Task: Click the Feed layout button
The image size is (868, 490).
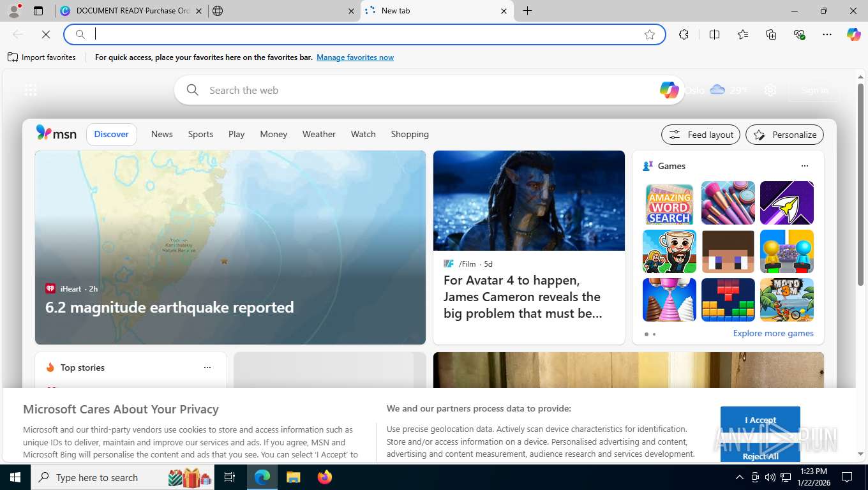Action: (701, 135)
